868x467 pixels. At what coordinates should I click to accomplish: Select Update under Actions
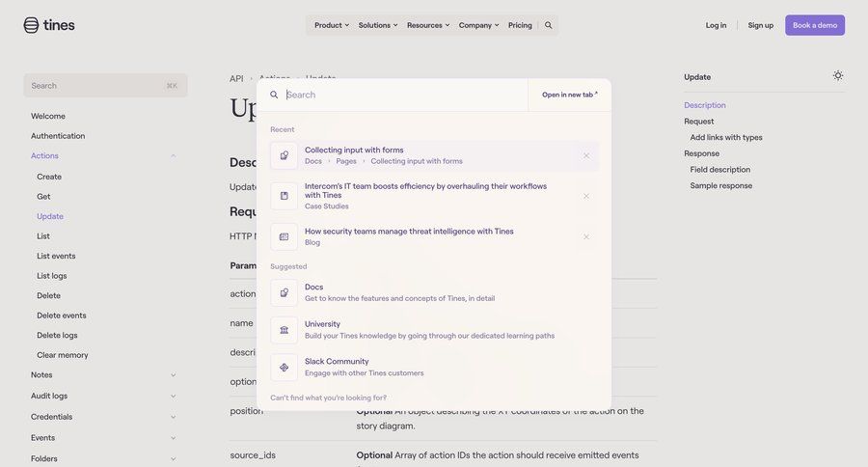point(50,216)
